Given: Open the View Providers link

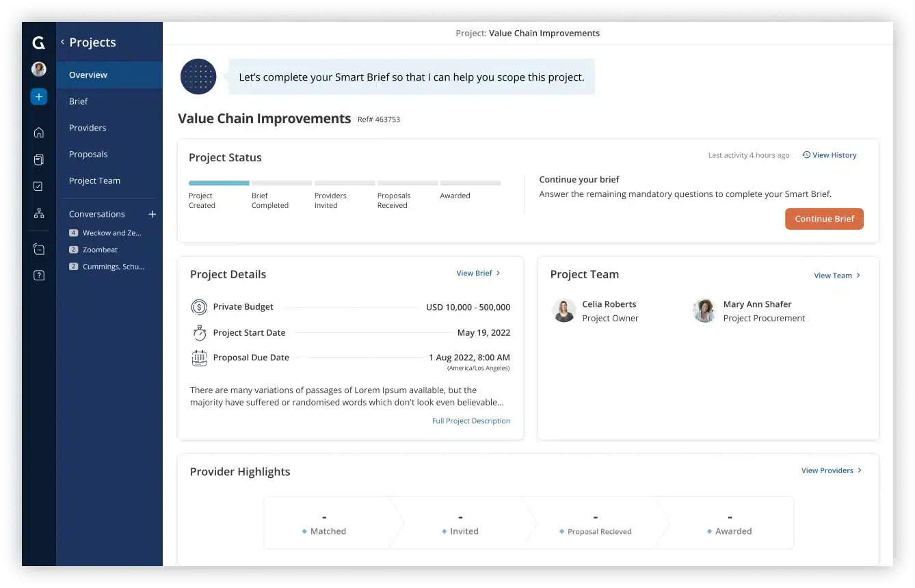Looking at the screenshot, I should [x=827, y=470].
